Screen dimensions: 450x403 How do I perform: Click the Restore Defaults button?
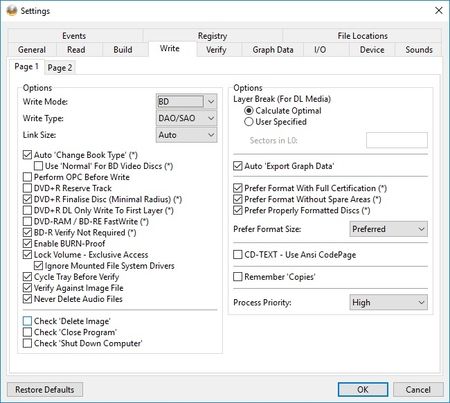(x=45, y=389)
